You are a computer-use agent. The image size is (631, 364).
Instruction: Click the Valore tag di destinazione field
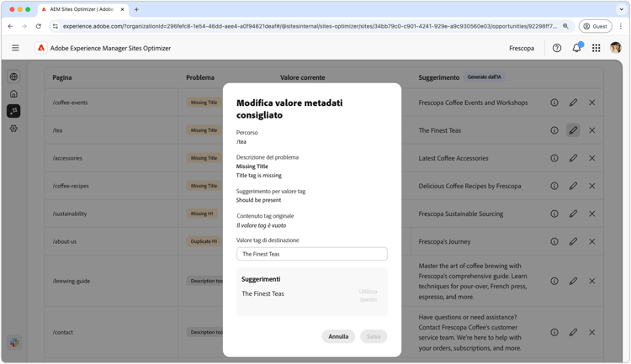(312, 254)
